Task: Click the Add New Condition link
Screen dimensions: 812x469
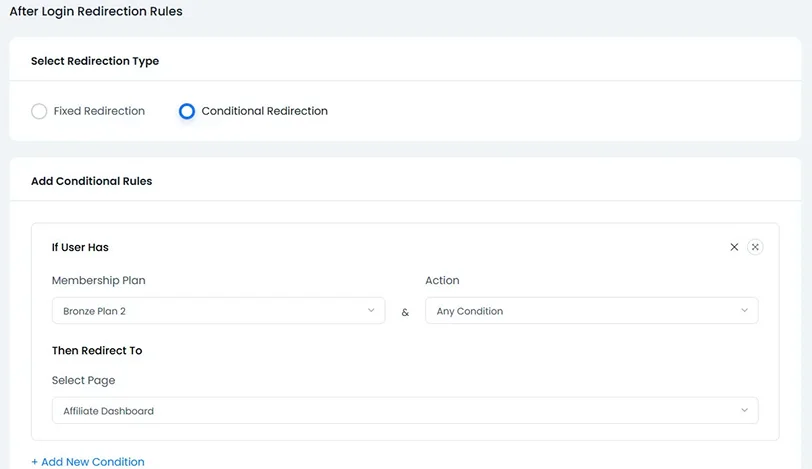Action: (x=88, y=462)
